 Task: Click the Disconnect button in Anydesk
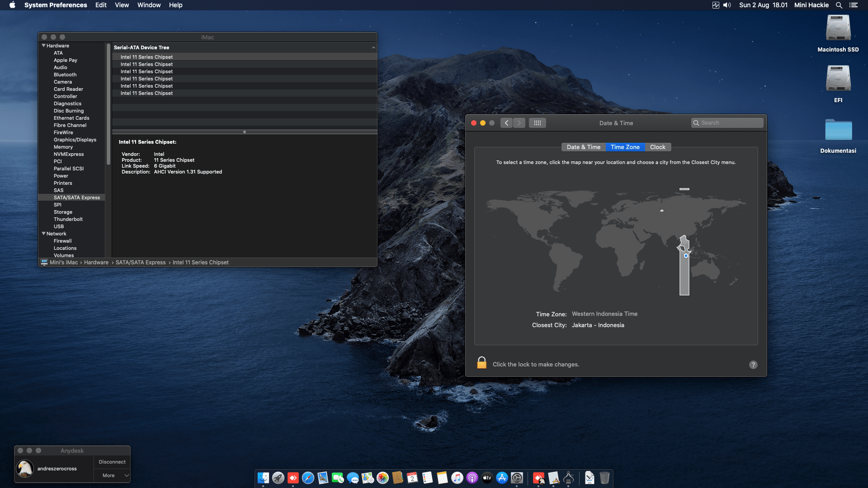coord(112,462)
